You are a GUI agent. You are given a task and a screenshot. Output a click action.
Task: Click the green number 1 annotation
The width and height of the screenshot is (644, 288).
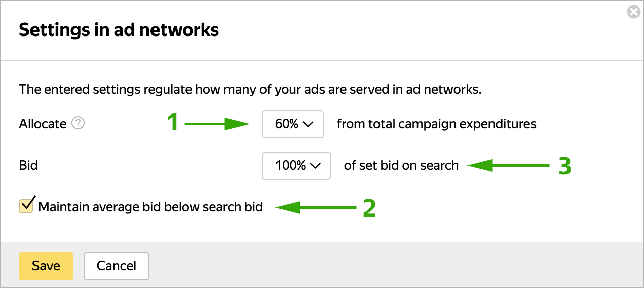coord(173,123)
